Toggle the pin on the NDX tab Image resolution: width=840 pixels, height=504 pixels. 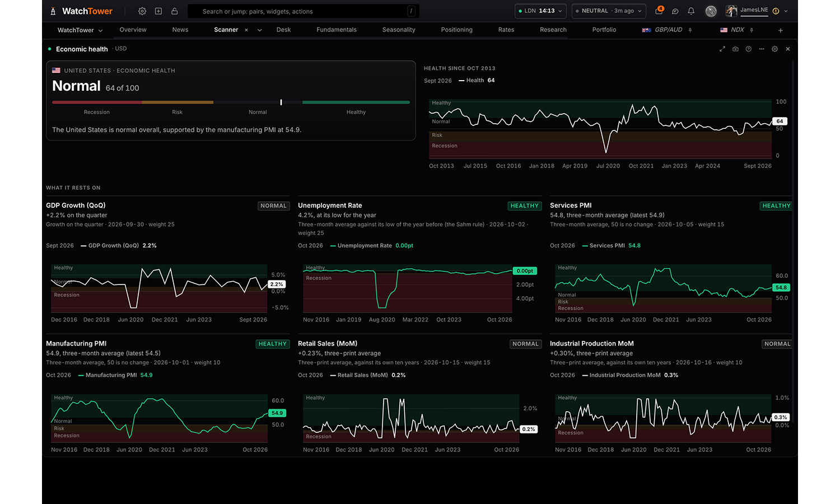(752, 30)
